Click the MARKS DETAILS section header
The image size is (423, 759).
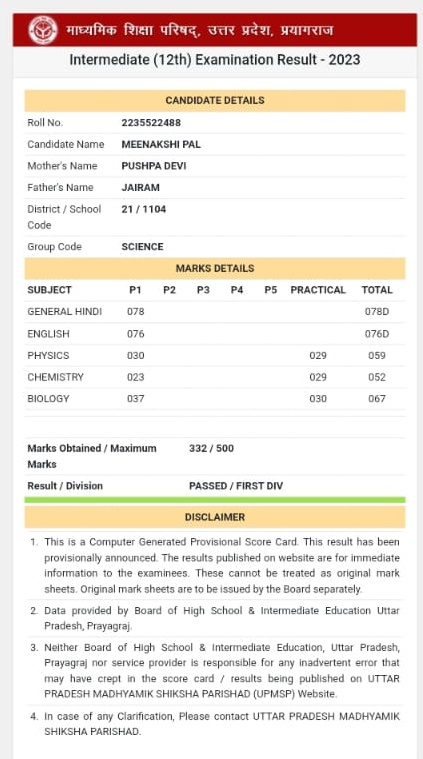[215, 269]
